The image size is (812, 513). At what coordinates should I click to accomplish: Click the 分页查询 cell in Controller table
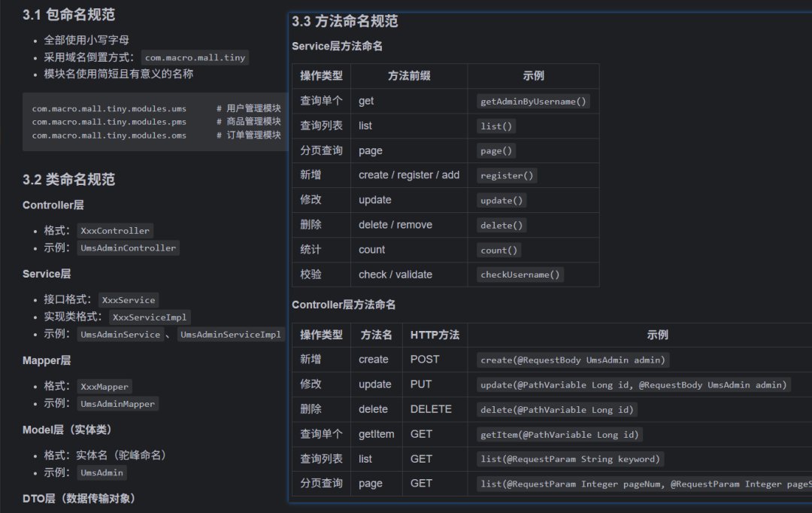pos(321,484)
